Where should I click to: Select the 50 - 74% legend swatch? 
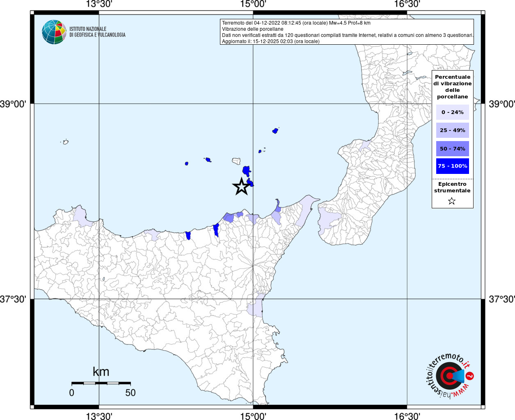[452, 148]
